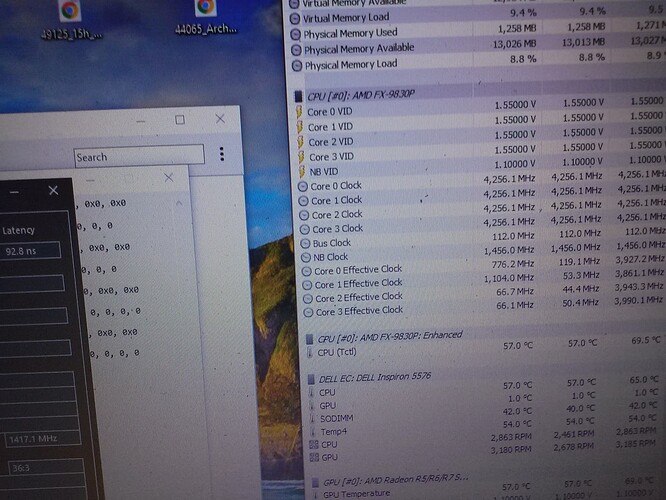
Task: Select the GPU Temperature row label
Action: coord(356,494)
